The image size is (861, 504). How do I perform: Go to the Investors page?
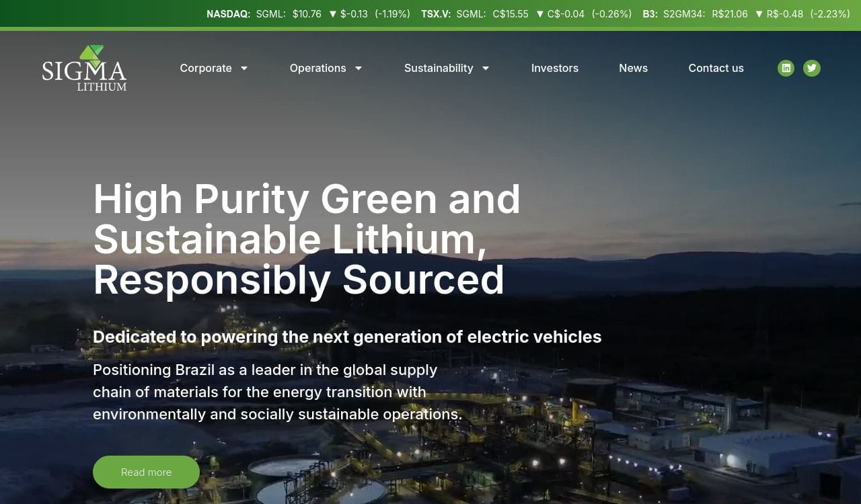point(555,68)
